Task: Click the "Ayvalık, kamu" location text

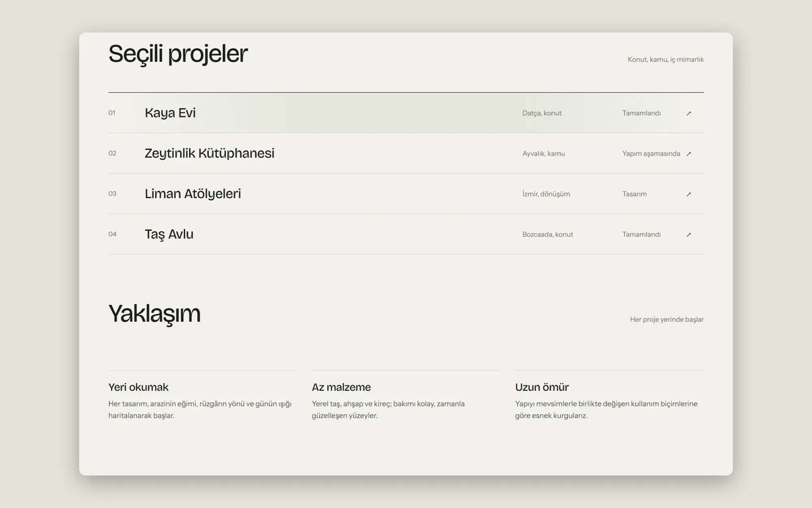Action: 544,154
